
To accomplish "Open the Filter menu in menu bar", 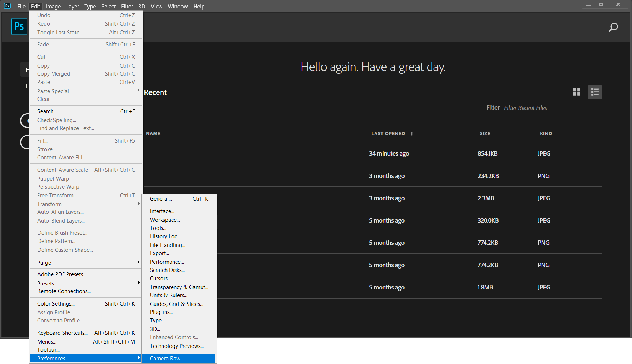I will pos(127,7).
